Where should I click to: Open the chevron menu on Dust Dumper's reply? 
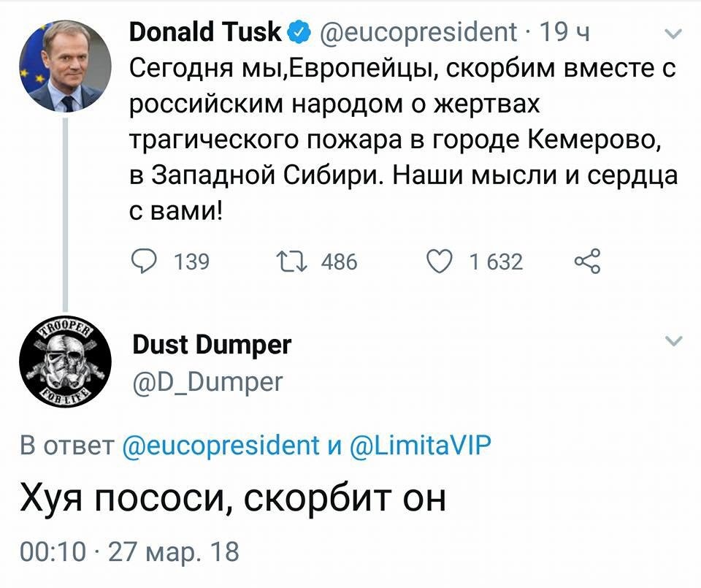point(675,341)
